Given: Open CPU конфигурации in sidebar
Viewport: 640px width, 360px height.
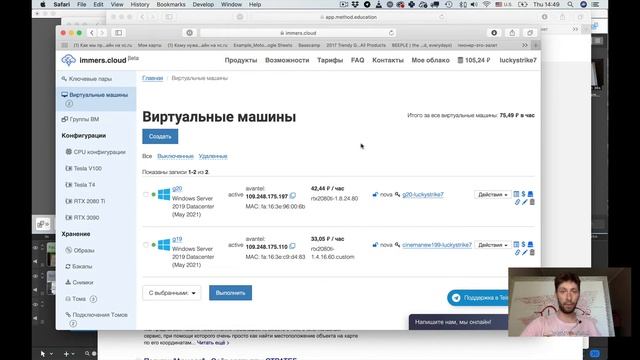Looking at the screenshot, I should click(96, 152).
